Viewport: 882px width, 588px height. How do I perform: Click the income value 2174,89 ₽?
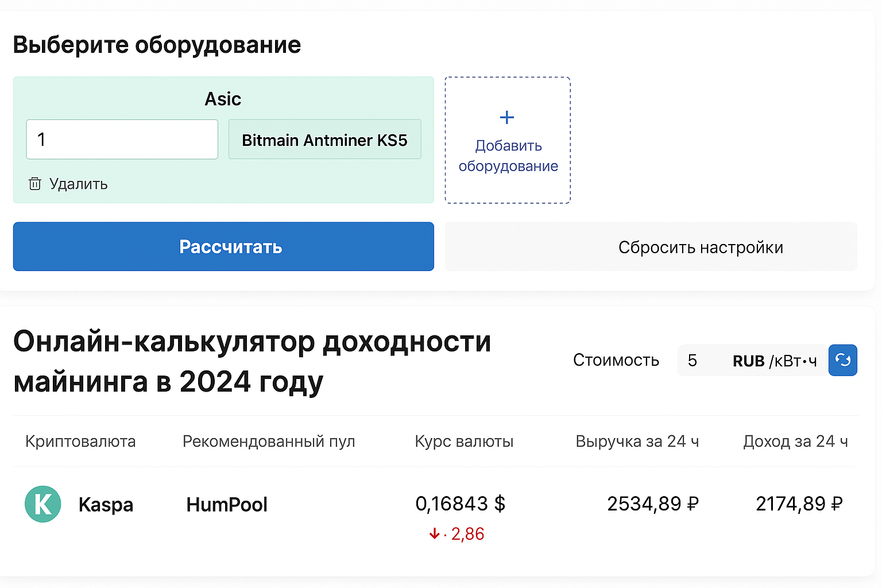point(799,504)
